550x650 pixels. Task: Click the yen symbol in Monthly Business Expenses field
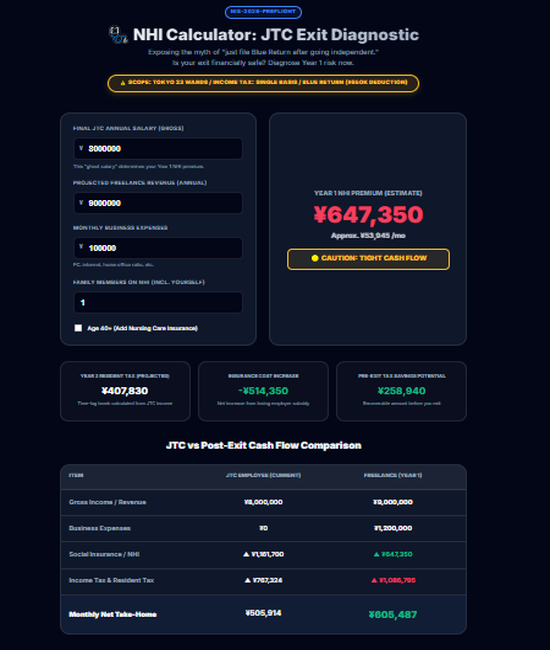pyautogui.click(x=81, y=247)
